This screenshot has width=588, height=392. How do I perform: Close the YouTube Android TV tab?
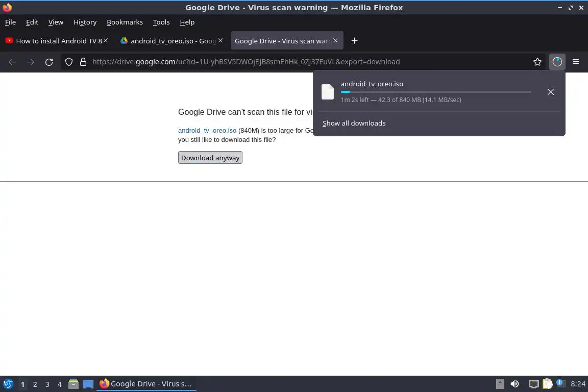[106, 40]
